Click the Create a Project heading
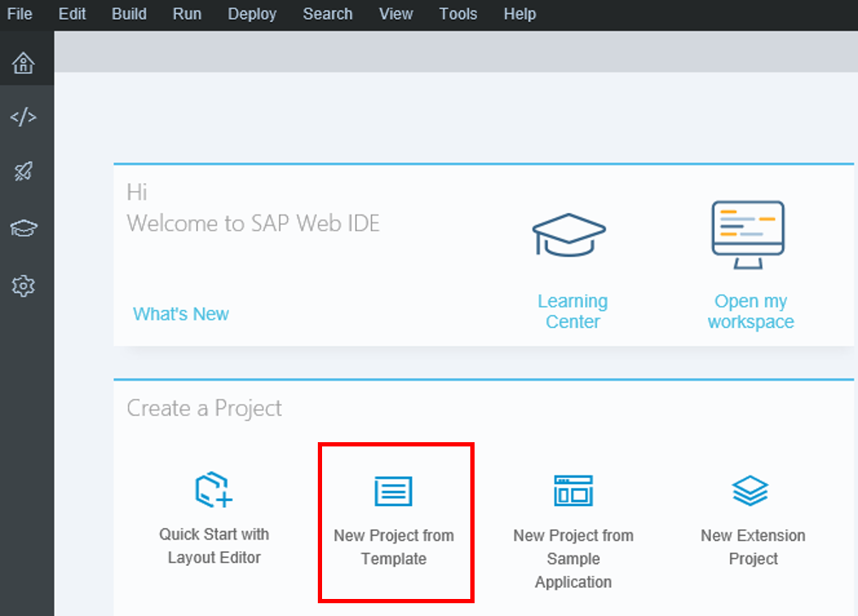This screenshot has height=616, width=858. tap(204, 409)
